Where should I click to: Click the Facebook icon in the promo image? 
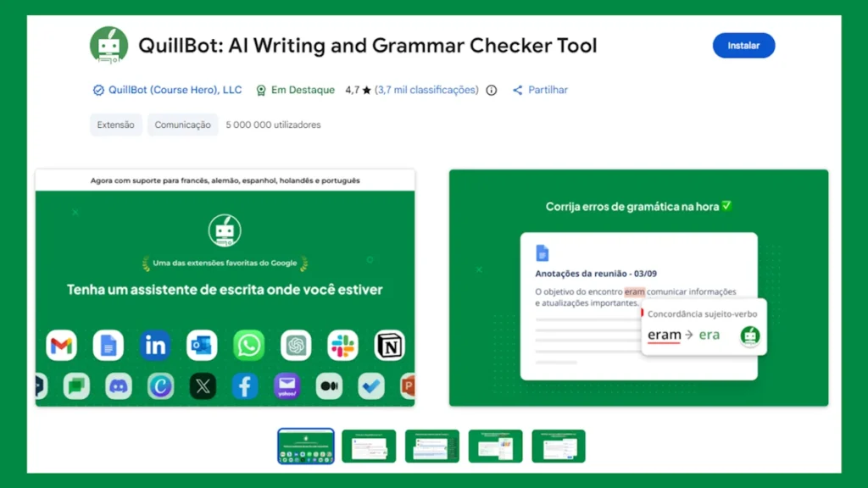pyautogui.click(x=244, y=386)
